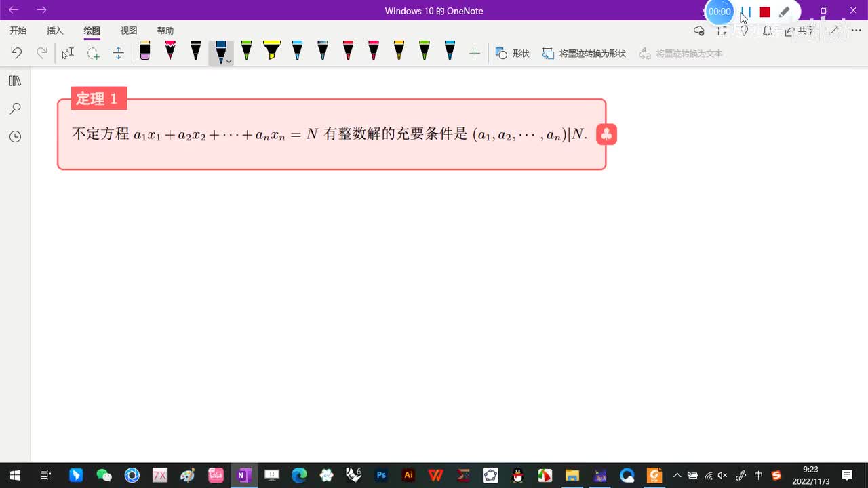This screenshot has height=488, width=868.
Task: Open File Explorer from taskbar
Action: coord(572,475)
